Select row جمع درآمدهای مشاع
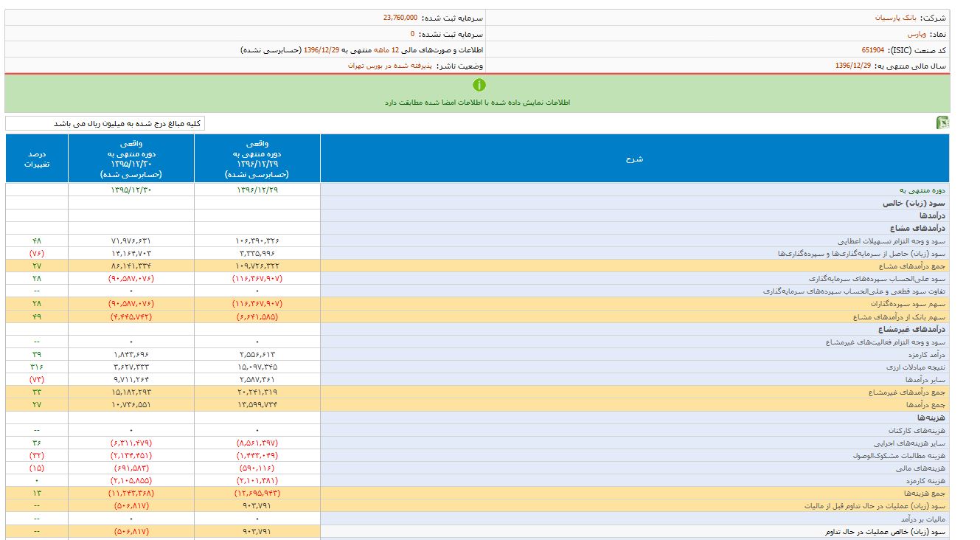980x540 pixels. coord(477,266)
